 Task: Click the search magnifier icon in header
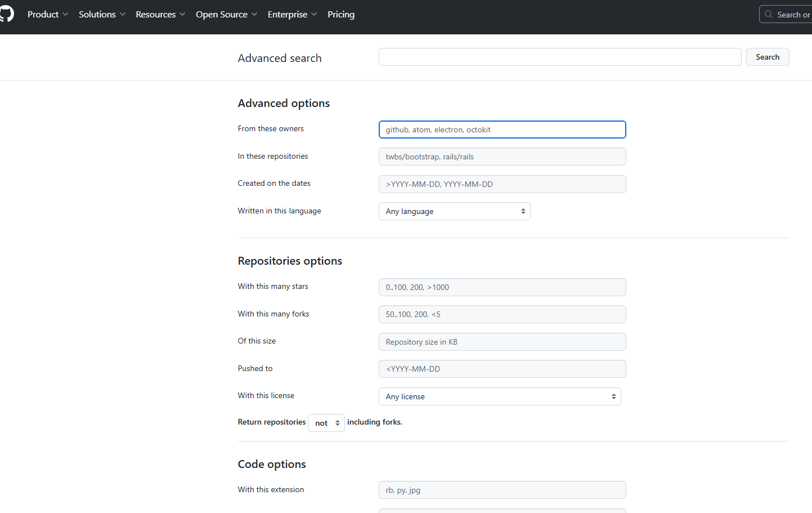769,15
